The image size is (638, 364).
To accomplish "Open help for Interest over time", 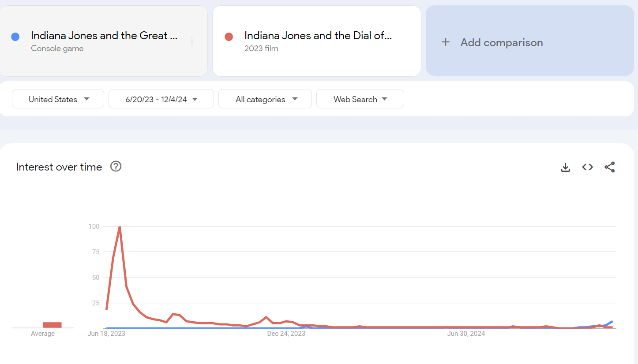I will pyautogui.click(x=116, y=167).
